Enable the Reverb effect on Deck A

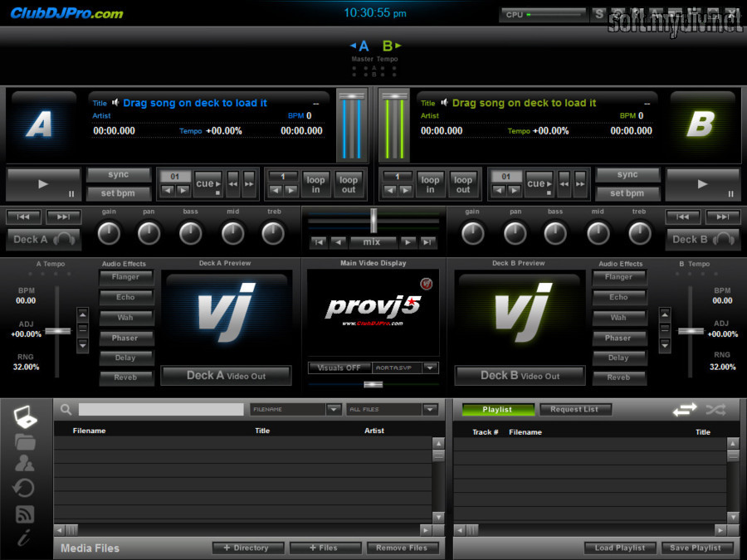(x=126, y=377)
